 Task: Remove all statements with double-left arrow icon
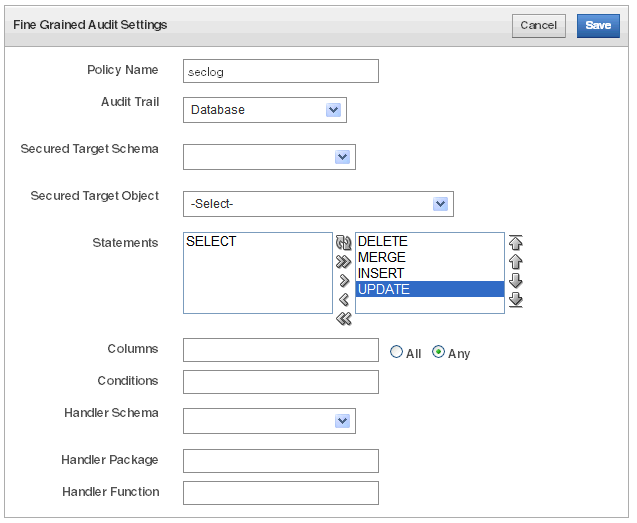tap(344, 319)
